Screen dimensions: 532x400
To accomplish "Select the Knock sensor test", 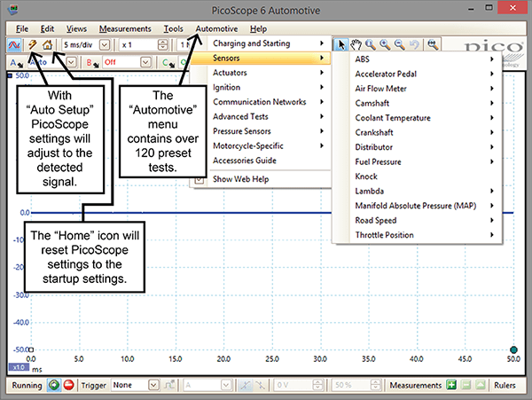I will coord(417,176).
